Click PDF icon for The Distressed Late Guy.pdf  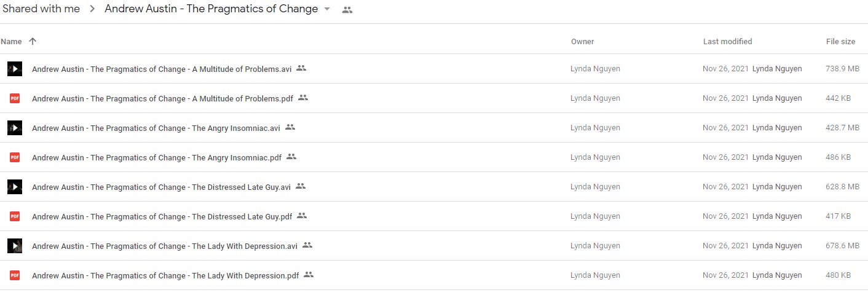tap(15, 216)
